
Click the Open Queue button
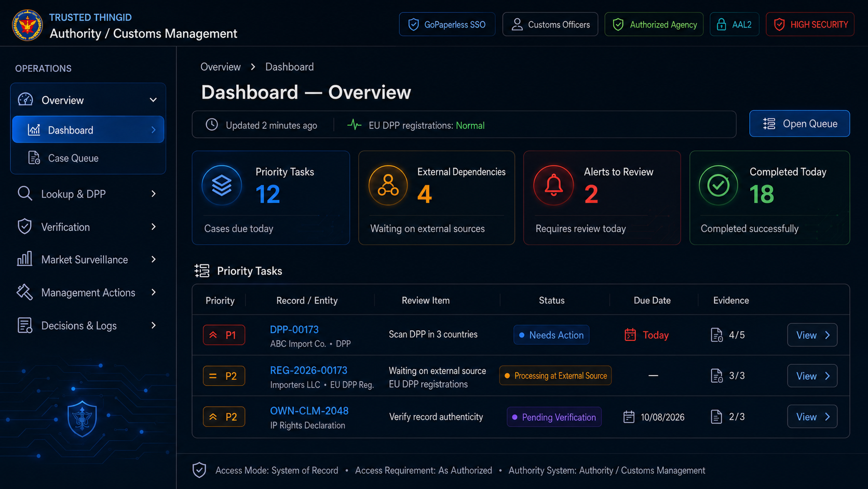(799, 124)
